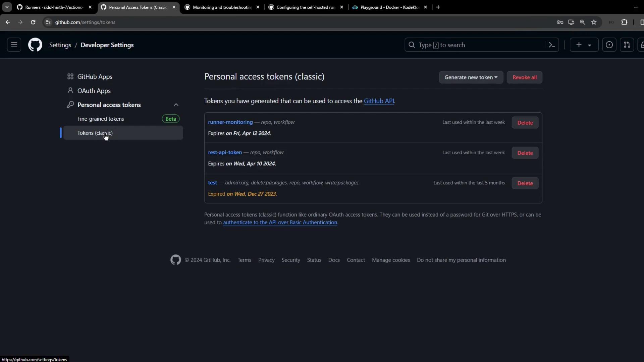
Task: Expand Generate new token dropdown
Action: pos(471,77)
